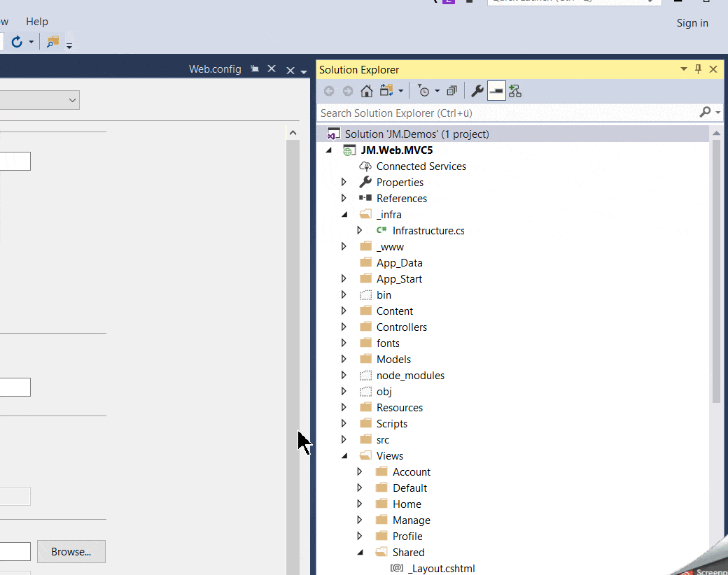Viewport: 728px width, 575px height.
Task: Click the refresh circular arrow toolbar icon
Action: tap(17, 42)
